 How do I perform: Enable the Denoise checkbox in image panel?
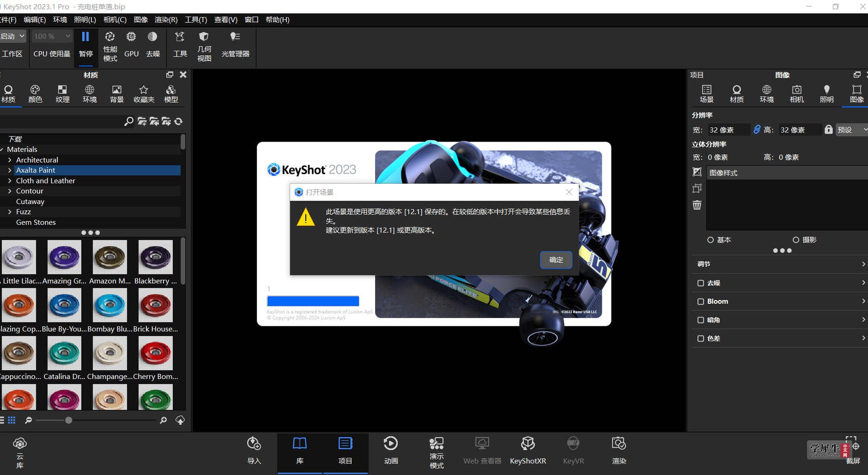click(701, 283)
